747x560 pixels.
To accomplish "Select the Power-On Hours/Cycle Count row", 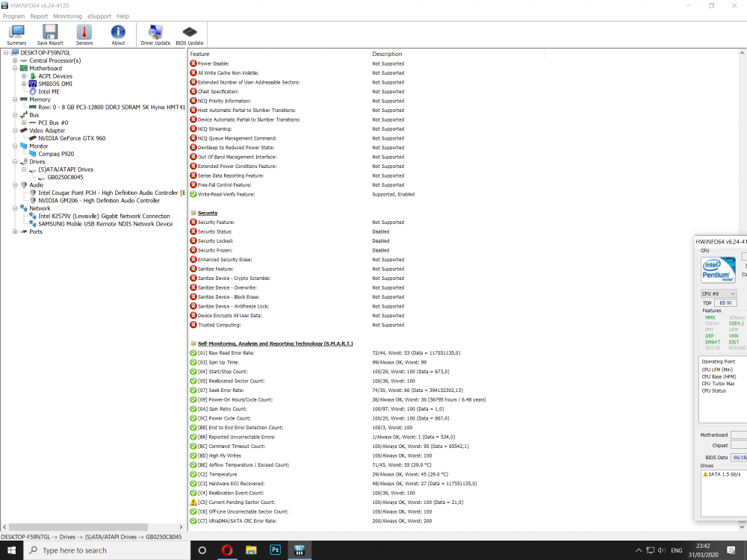I will click(x=338, y=399).
